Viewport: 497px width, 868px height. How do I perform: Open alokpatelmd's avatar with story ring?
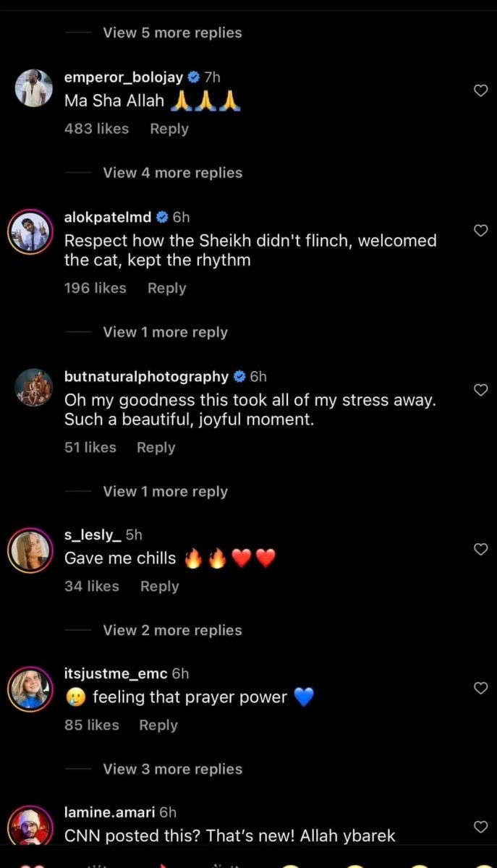point(30,233)
